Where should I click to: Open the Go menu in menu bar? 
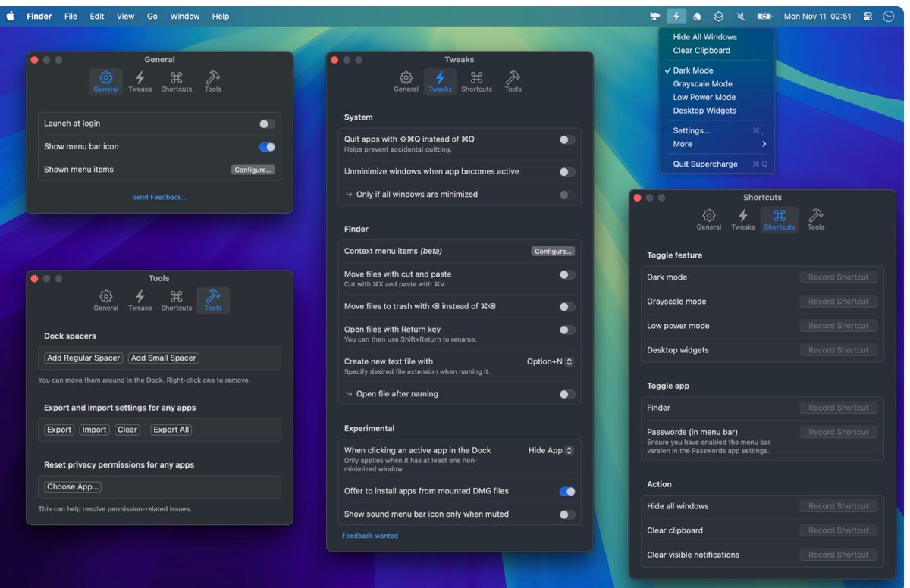click(152, 16)
